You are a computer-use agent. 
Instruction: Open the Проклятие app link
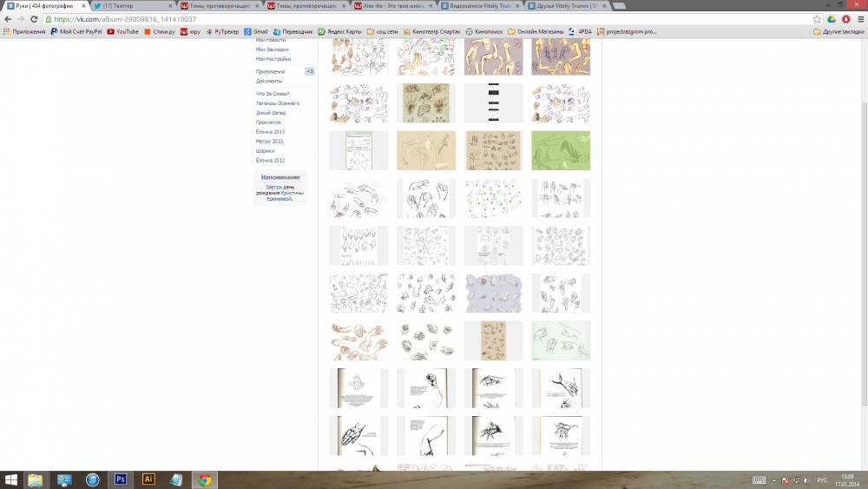(268, 122)
